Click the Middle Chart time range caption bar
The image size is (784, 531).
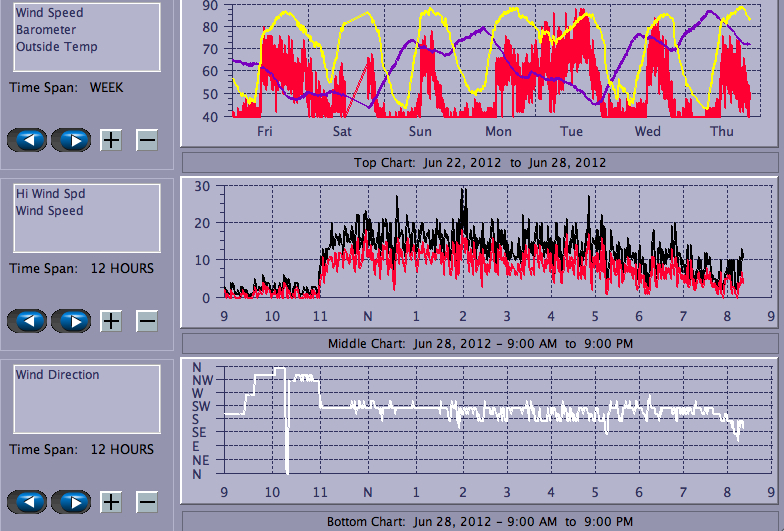tap(480, 344)
